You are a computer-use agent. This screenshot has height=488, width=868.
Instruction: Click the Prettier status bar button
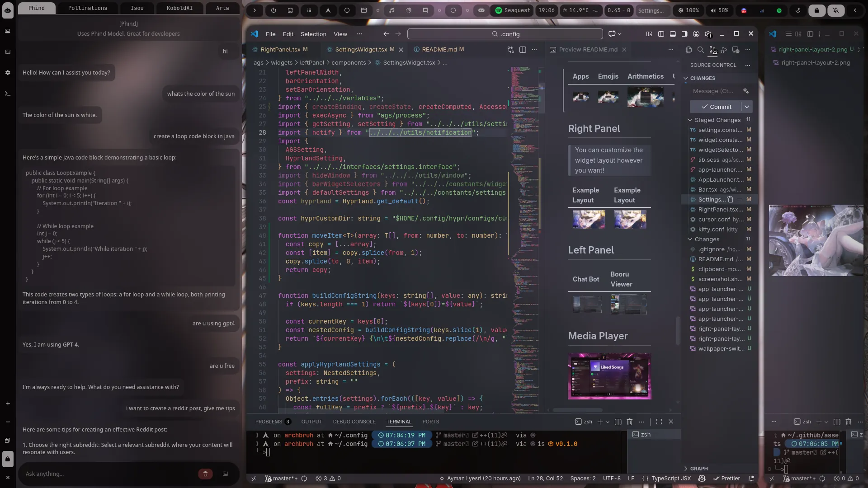coord(726,478)
